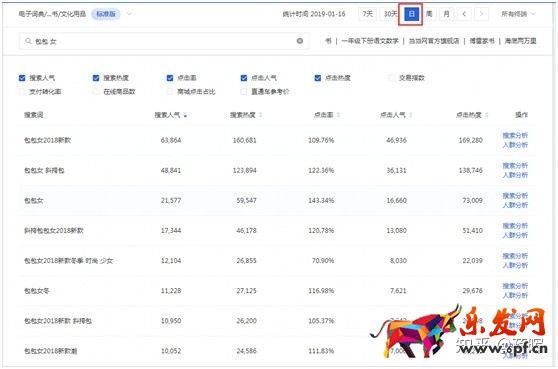The height and width of the screenshot is (369, 558).
Task: Sort by 点击热度 column arrow
Action: coord(486,115)
